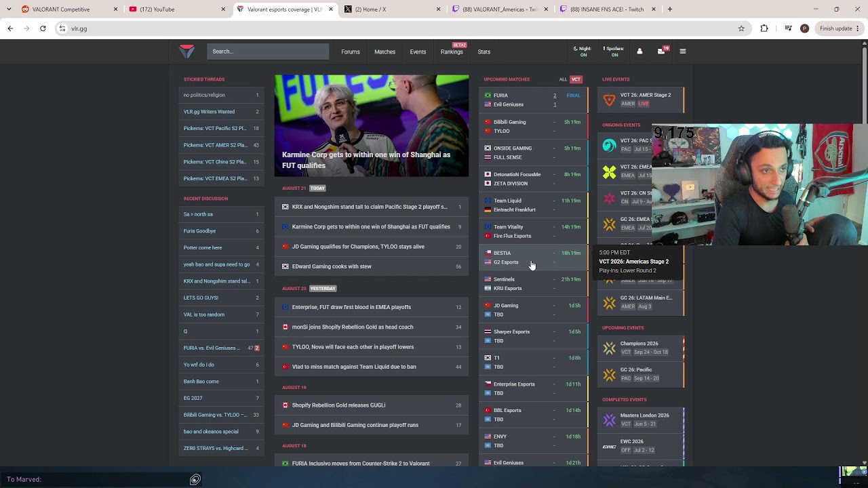Switch to the (2) Home / X tab
The height and width of the screenshot is (488, 868).
pos(391,9)
